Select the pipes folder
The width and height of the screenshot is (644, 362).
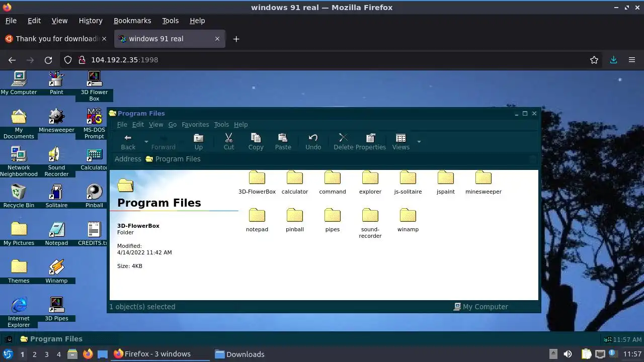333,220
